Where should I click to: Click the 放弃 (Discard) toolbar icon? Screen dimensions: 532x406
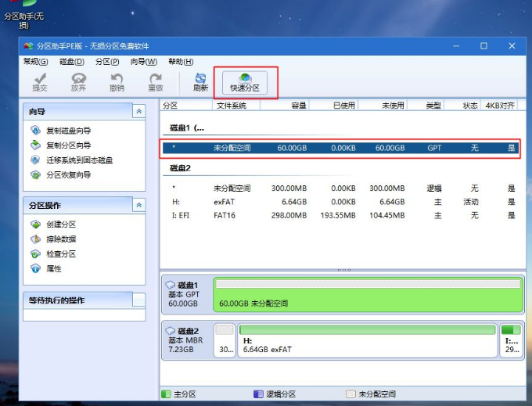pos(78,81)
